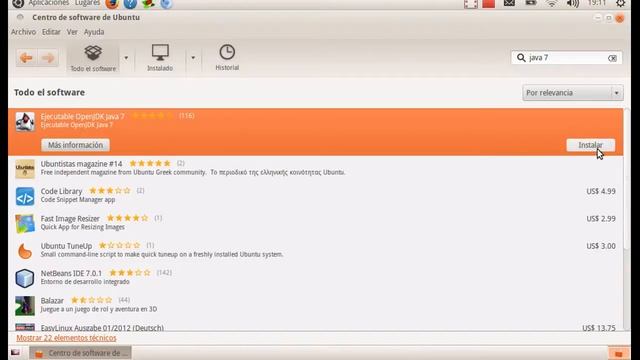Click the Ubuntu TuneUp title
640x360 pixels.
point(66,246)
